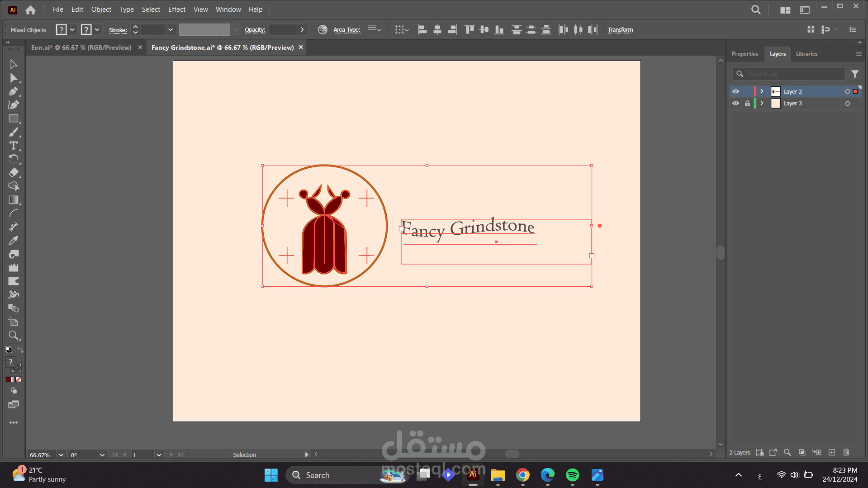Create new layer plus icon
This screenshot has height=488, width=868.
832,452
